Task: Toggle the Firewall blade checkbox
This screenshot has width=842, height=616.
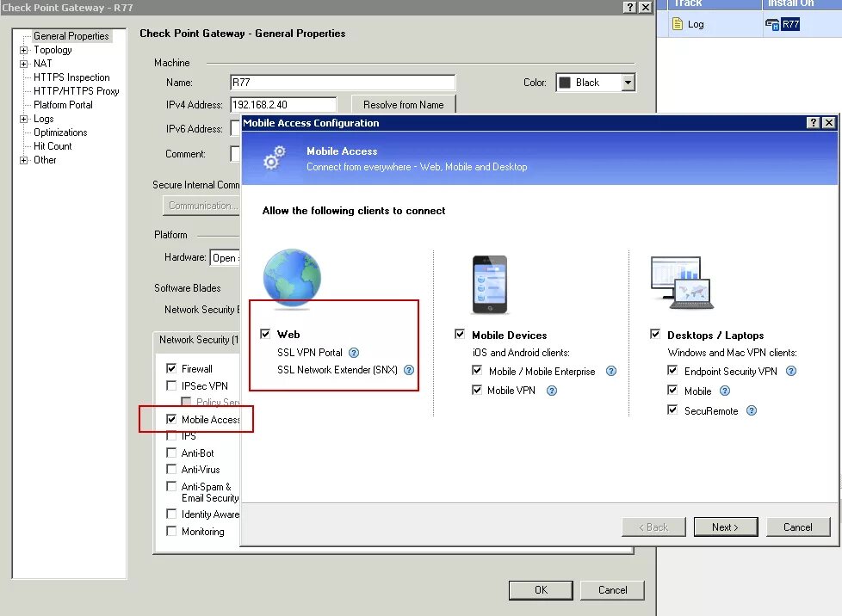Action: pos(171,368)
